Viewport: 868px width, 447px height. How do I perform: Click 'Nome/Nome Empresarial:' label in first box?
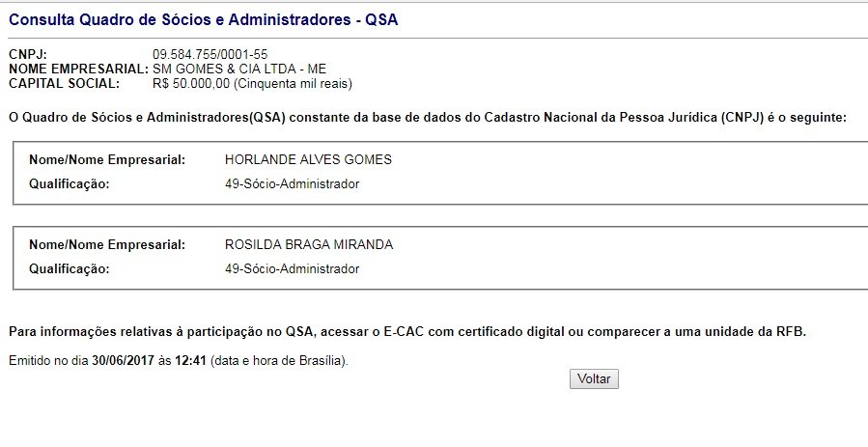[x=106, y=160]
